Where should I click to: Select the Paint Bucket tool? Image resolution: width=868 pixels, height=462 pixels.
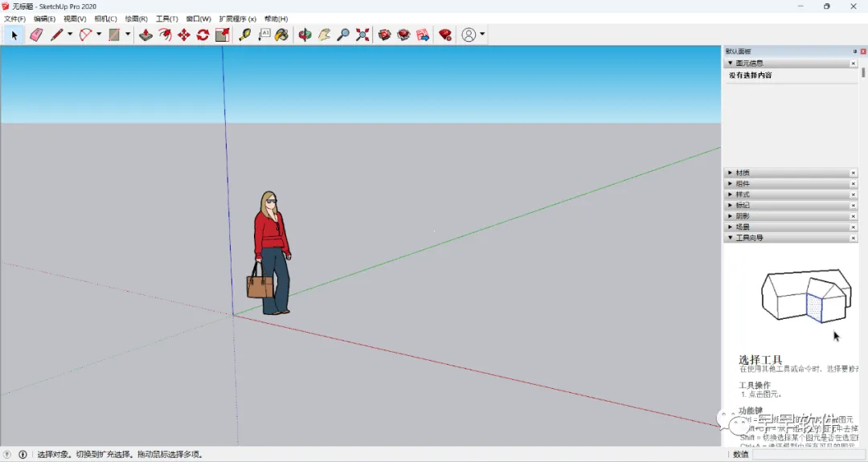(x=282, y=35)
